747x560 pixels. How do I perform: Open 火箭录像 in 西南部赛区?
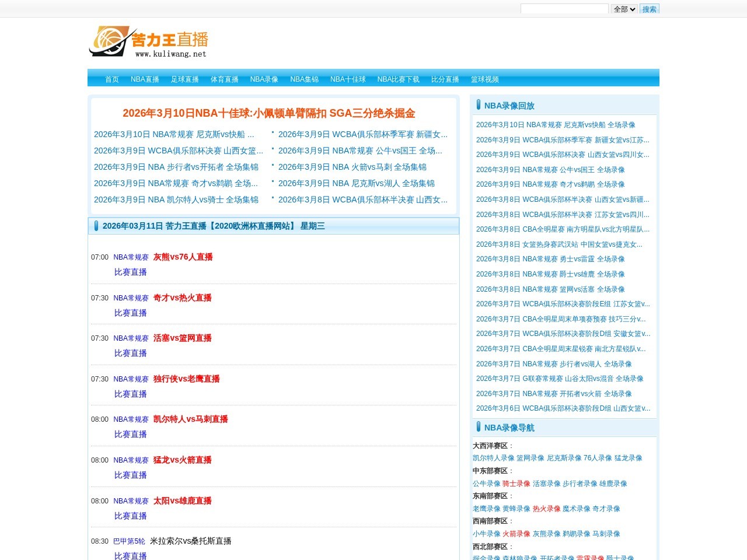(516, 534)
